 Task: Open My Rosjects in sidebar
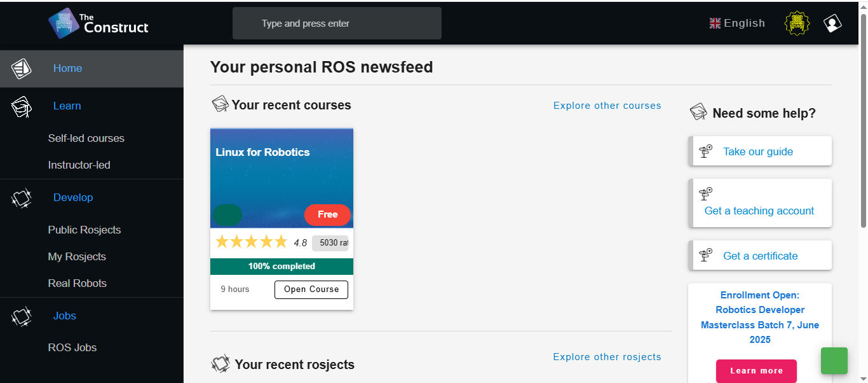[77, 256]
